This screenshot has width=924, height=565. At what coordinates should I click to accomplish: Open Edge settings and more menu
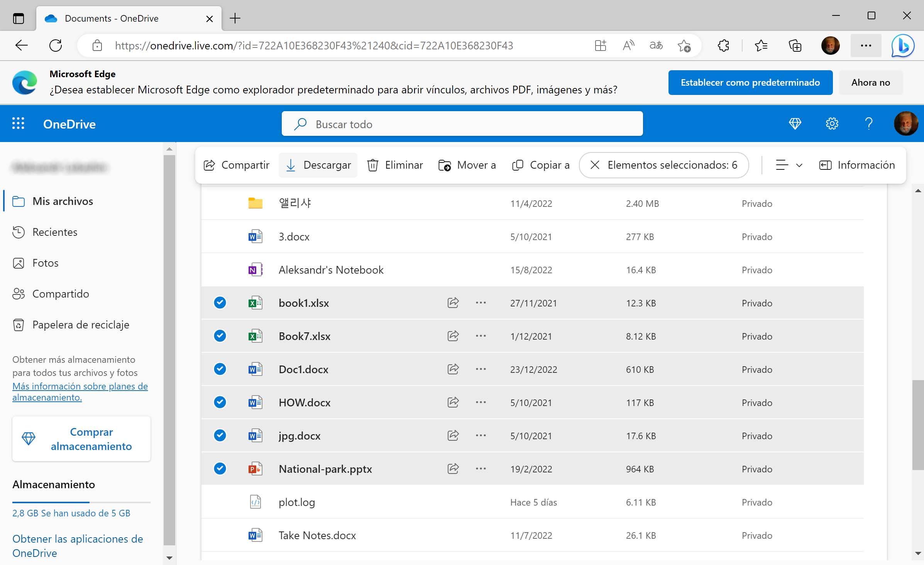tap(866, 46)
